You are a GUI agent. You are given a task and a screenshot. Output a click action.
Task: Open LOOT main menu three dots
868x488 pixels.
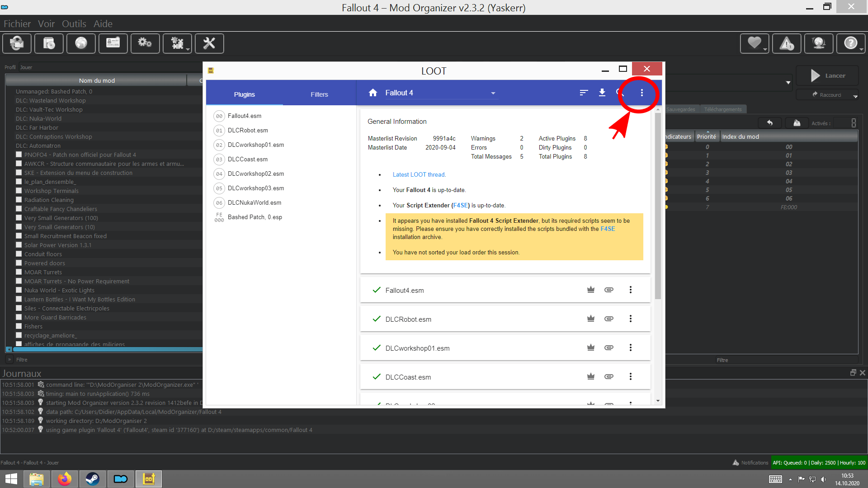[642, 93]
